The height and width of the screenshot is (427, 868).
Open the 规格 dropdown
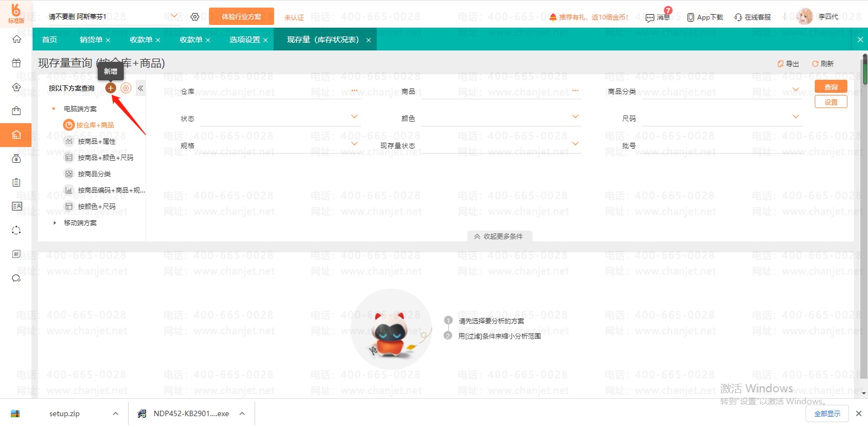click(x=354, y=144)
